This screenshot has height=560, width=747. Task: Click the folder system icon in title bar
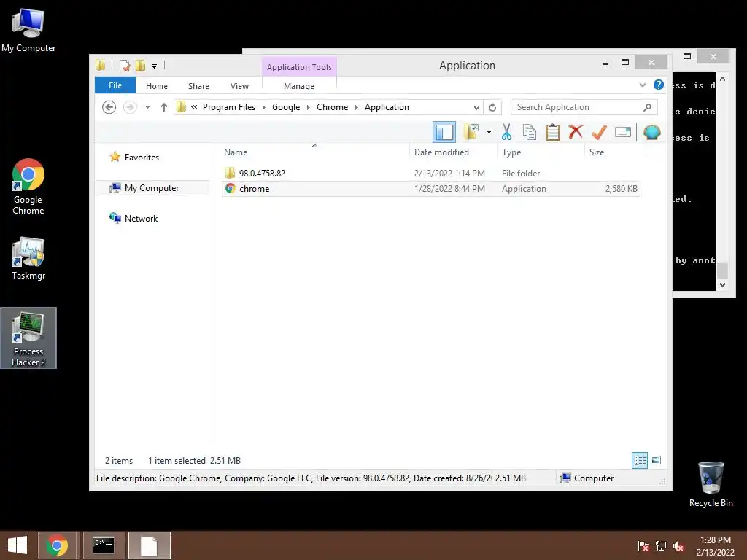point(101,66)
